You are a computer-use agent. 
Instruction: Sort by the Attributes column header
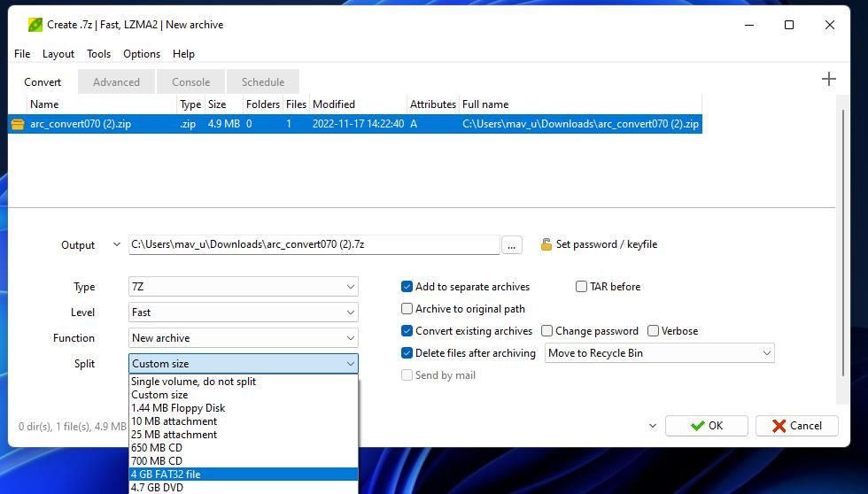[x=433, y=104]
